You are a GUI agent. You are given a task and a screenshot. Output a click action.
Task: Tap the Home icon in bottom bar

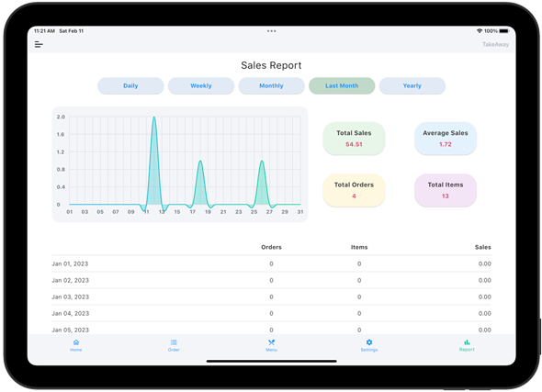pos(76,342)
